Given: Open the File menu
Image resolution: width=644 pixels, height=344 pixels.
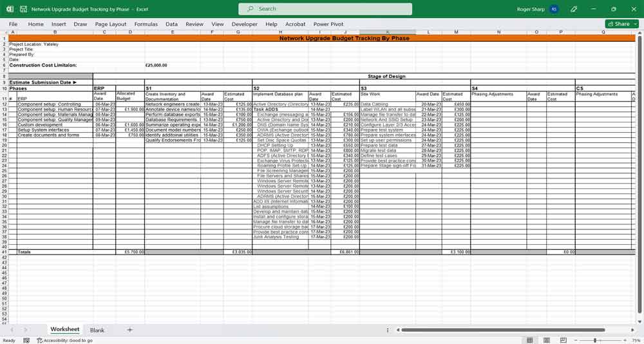Looking at the screenshot, I should (x=13, y=24).
